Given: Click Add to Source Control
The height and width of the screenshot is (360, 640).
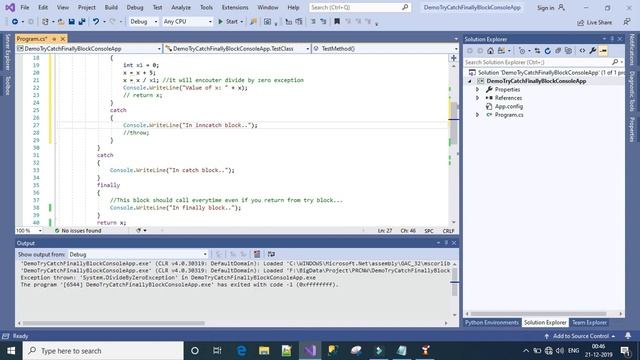Looking at the screenshot, I should (x=580, y=336).
